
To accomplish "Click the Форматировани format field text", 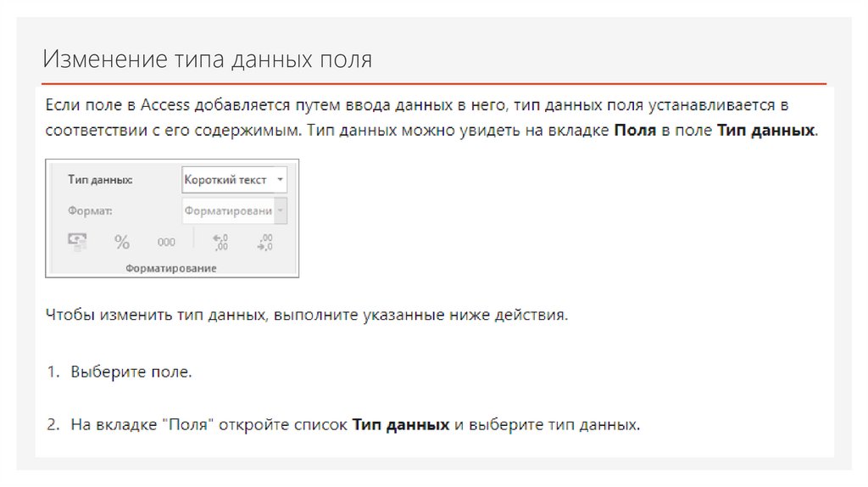I will [x=228, y=210].
